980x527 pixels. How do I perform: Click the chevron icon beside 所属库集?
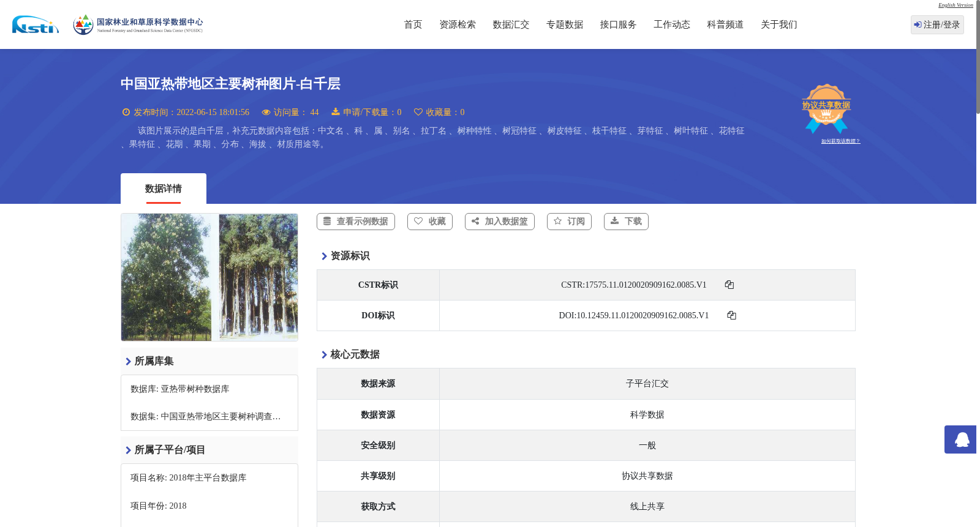tap(128, 361)
